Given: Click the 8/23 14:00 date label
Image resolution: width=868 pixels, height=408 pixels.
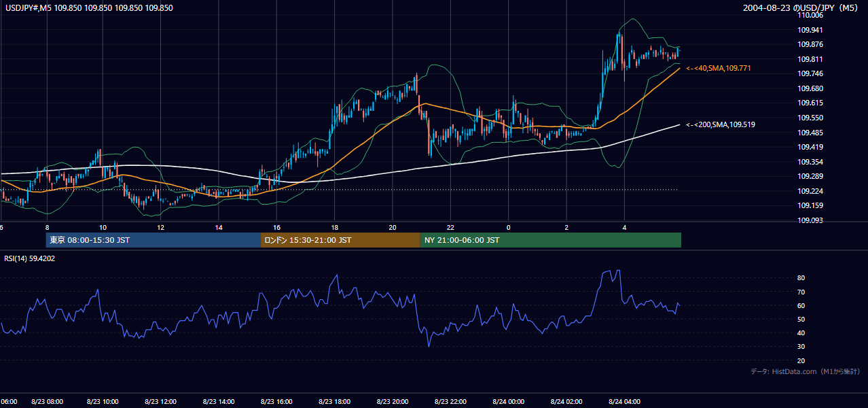Looking at the screenshot, I should tap(219, 401).
